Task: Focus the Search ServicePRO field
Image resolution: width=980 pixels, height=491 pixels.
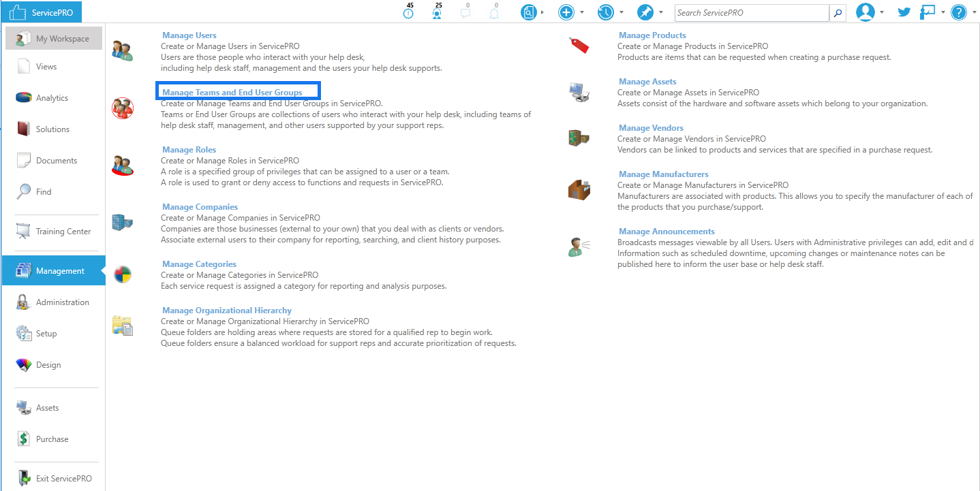Action: pyautogui.click(x=752, y=12)
